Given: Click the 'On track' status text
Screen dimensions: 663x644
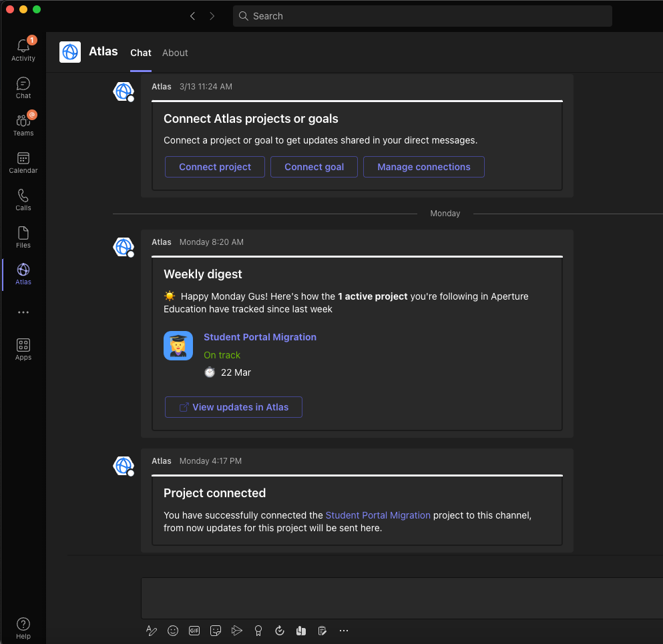Looking at the screenshot, I should click(x=222, y=355).
